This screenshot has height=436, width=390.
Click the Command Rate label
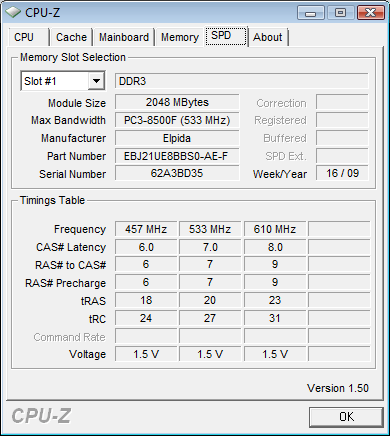(69, 337)
